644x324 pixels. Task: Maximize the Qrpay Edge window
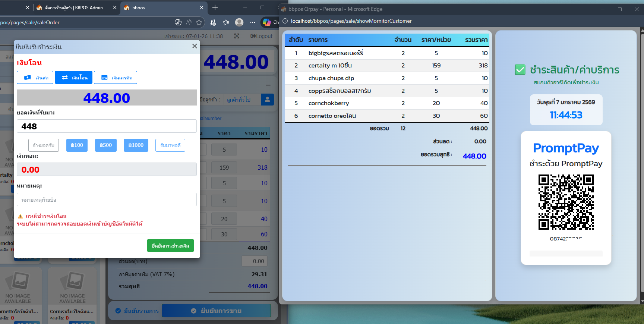point(620,9)
